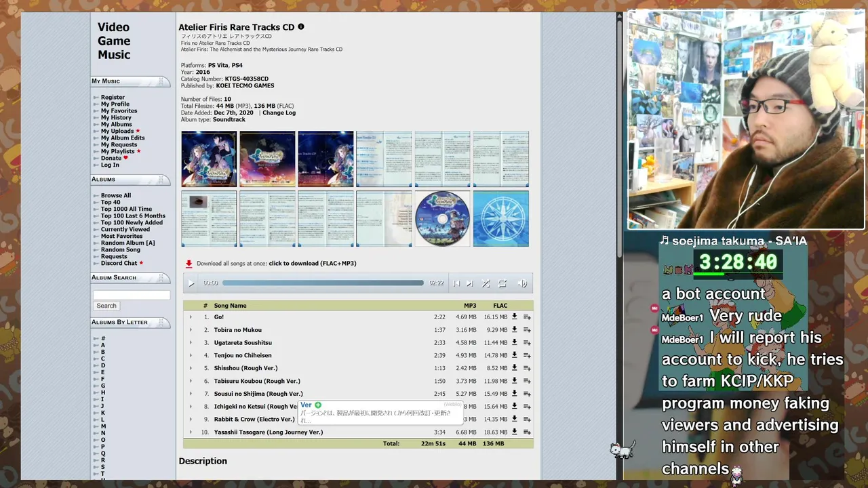Browse albums starting with letter A
The image size is (868, 488).
[x=103, y=345]
